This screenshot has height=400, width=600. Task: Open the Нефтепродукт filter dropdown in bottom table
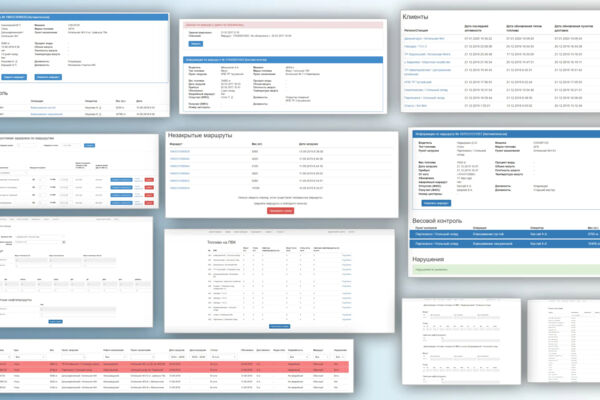114,357
